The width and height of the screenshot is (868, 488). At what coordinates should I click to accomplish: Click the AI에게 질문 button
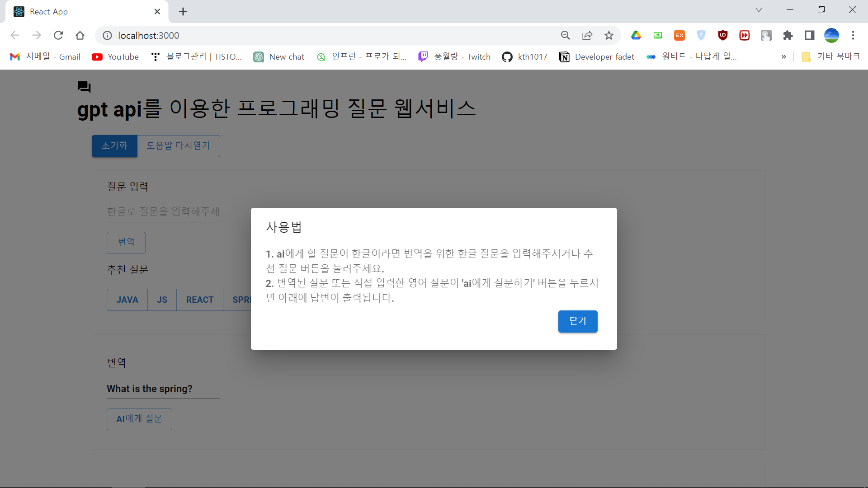coord(139,419)
